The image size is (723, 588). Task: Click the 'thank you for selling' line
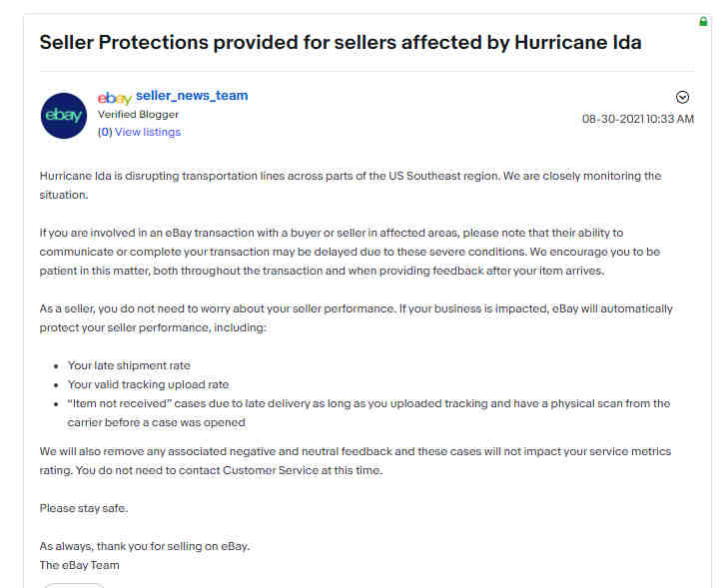(145, 546)
